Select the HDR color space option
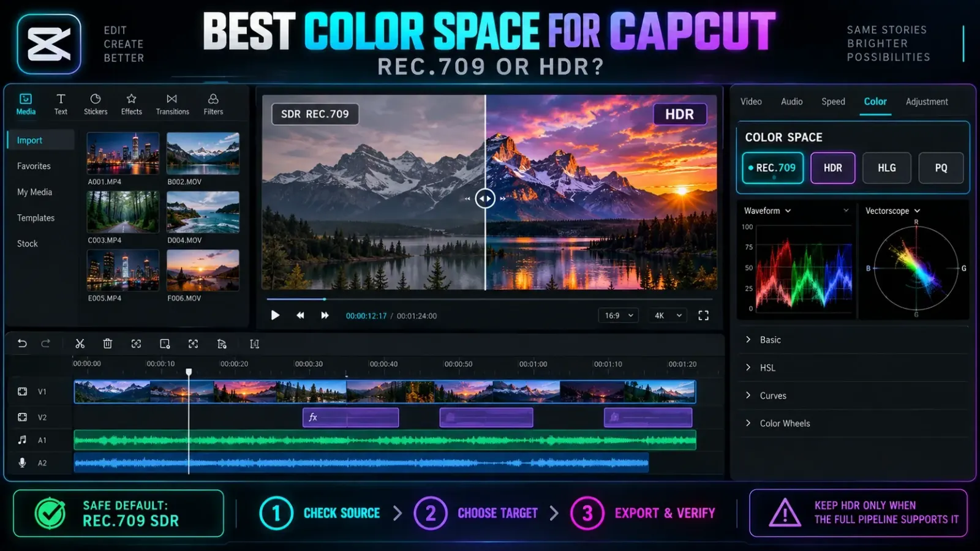Screen dimensions: 980x551 832,168
